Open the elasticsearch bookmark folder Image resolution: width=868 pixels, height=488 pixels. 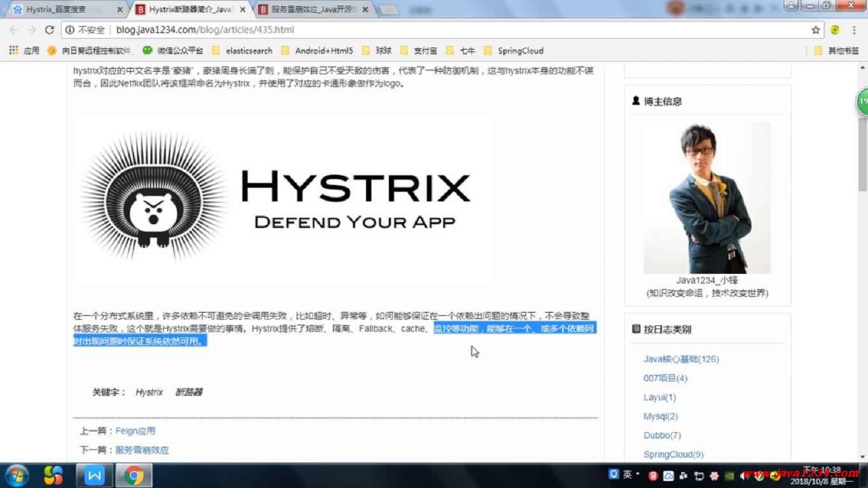click(x=242, y=51)
